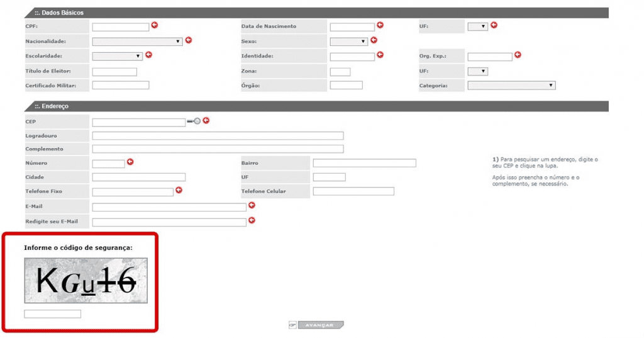Click the red arrow icon beside Identidade field
644x338 pixels.
pyautogui.click(x=380, y=55)
